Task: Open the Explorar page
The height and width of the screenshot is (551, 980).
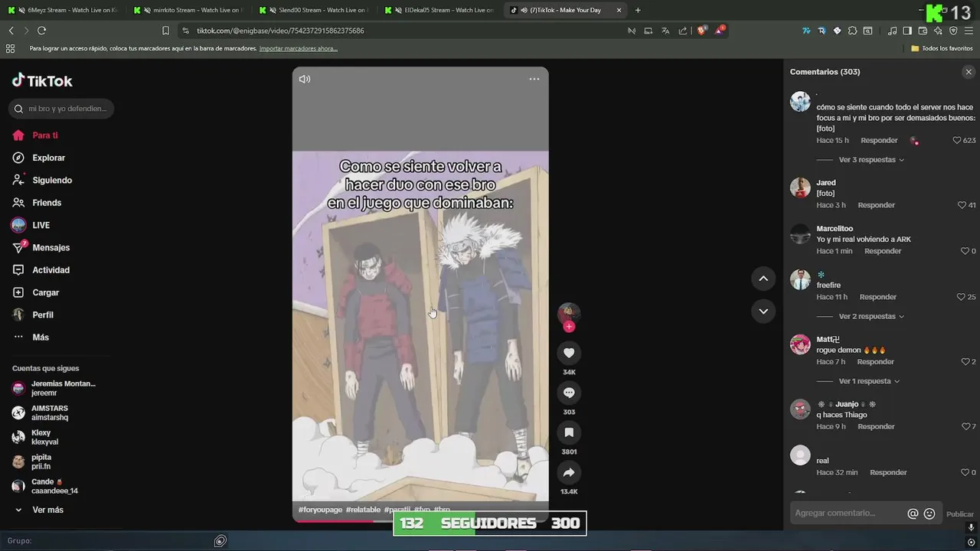Action: tap(39, 158)
